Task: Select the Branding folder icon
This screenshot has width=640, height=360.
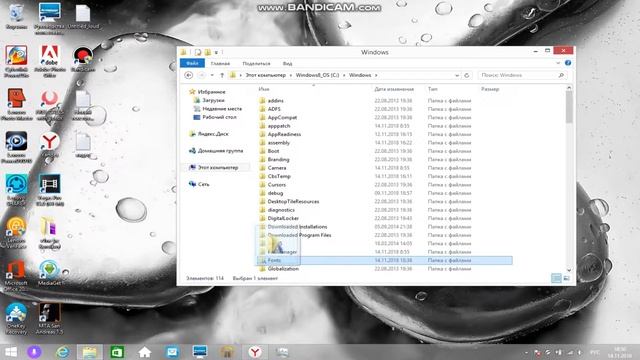Action: coord(262,160)
